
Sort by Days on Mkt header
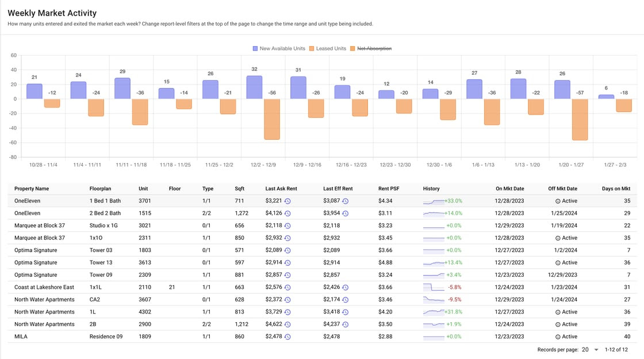(616, 189)
